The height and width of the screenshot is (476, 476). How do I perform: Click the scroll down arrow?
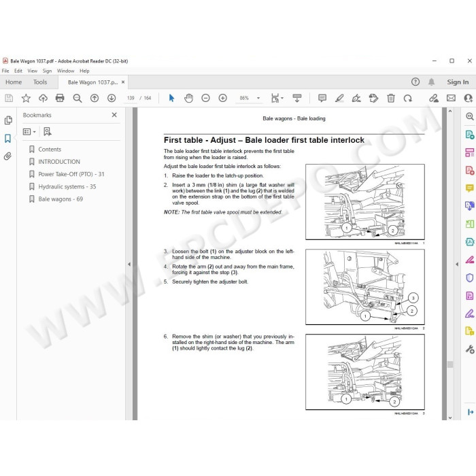pyautogui.click(x=450, y=418)
